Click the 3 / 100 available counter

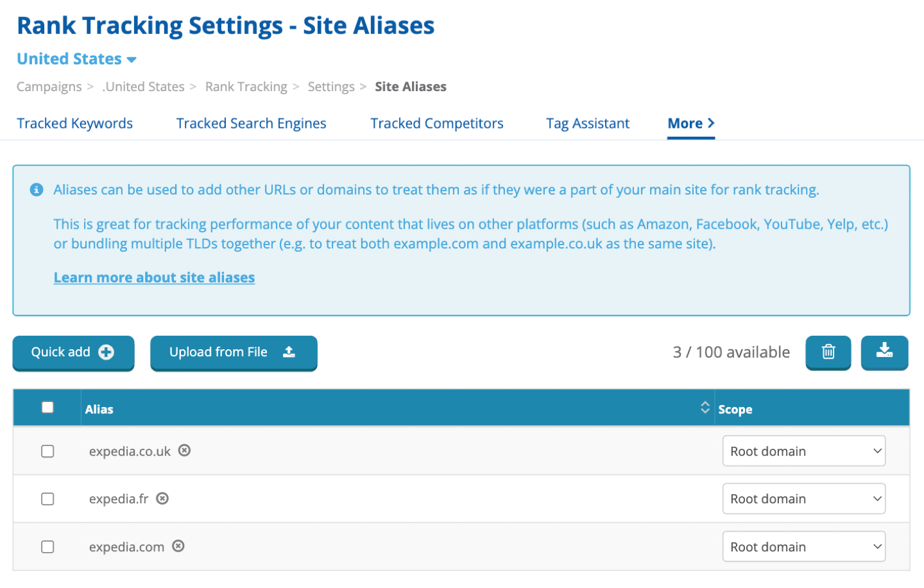point(731,352)
